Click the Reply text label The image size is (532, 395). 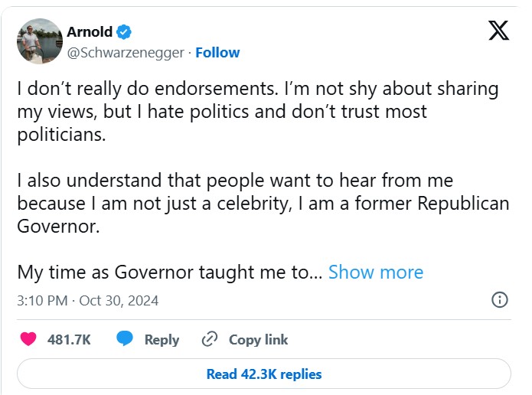162,340
